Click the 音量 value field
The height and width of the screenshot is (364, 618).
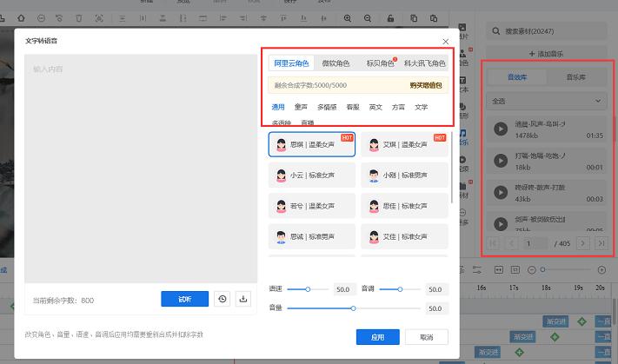436,308
